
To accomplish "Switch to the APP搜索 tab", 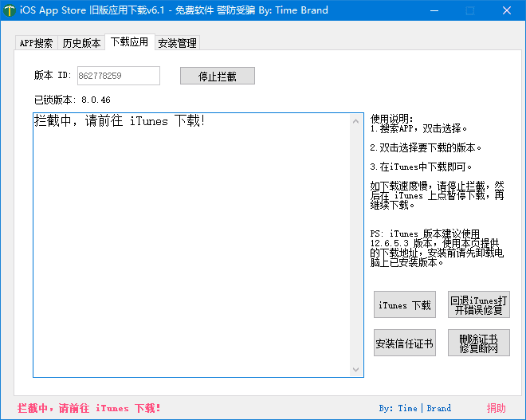I will click(x=37, y=43).
